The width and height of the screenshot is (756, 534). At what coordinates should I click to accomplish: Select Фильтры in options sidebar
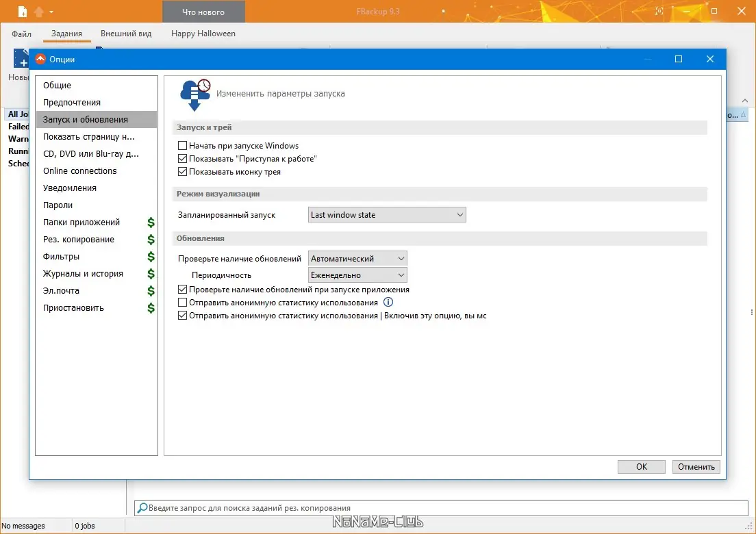pos(97,257)
